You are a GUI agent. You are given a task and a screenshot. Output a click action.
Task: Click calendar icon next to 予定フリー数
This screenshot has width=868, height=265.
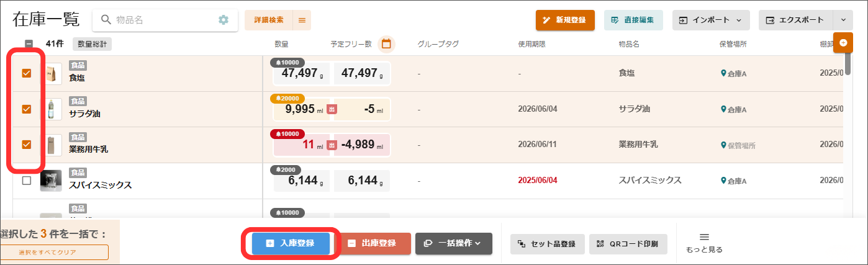pos(386,44)
